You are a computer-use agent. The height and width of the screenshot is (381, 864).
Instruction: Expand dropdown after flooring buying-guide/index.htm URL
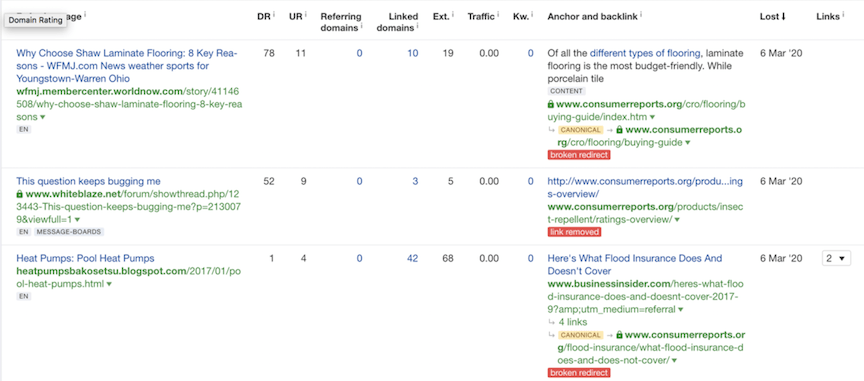click(x=652, y=117)
